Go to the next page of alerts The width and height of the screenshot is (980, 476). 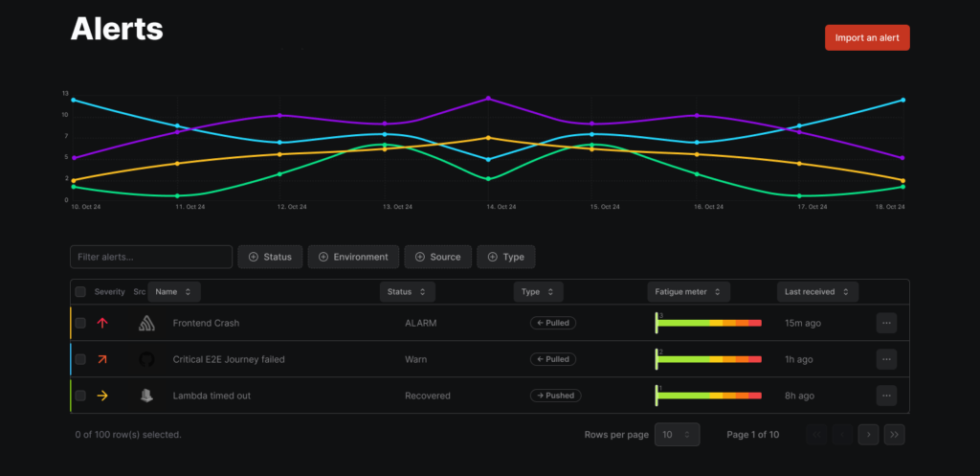[868, 434]
